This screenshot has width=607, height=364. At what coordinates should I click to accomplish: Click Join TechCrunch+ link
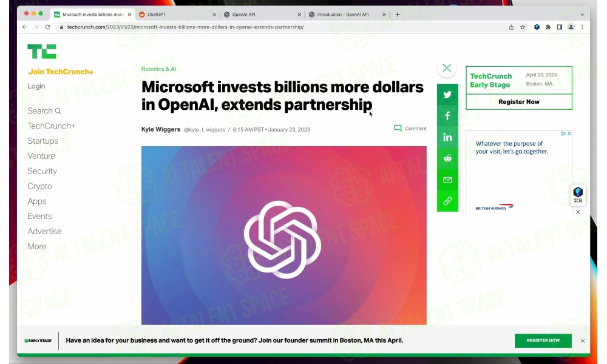coord(60,72)
